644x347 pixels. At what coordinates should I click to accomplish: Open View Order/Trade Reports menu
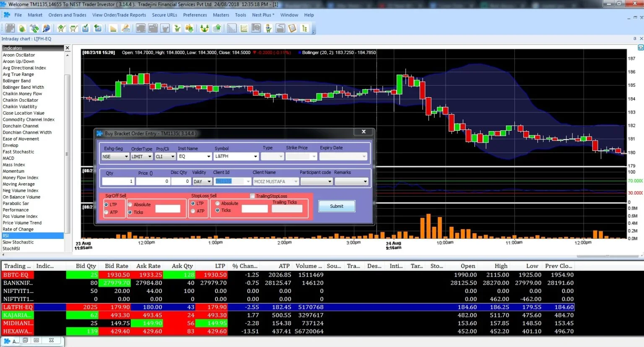click(119, 15)
